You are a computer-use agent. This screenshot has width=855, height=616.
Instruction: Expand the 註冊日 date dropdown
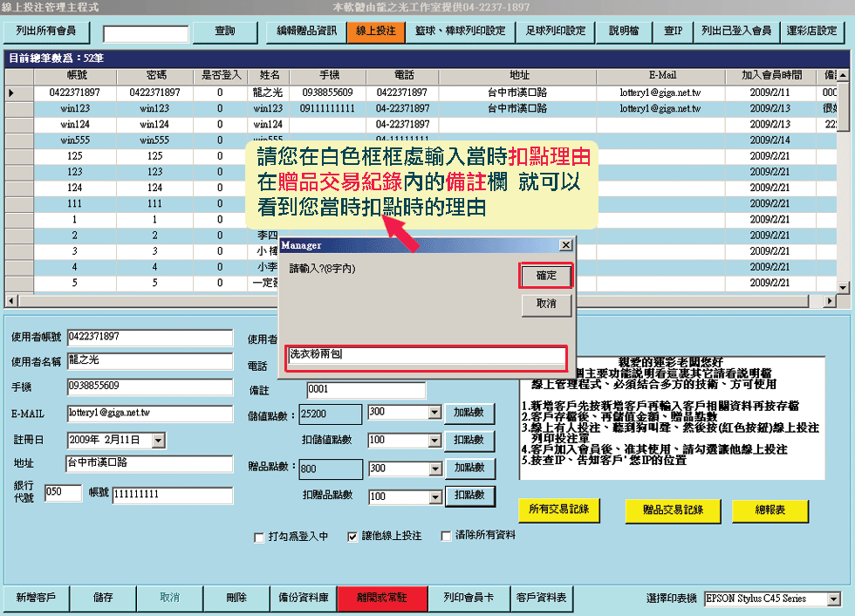pos(158,441)
